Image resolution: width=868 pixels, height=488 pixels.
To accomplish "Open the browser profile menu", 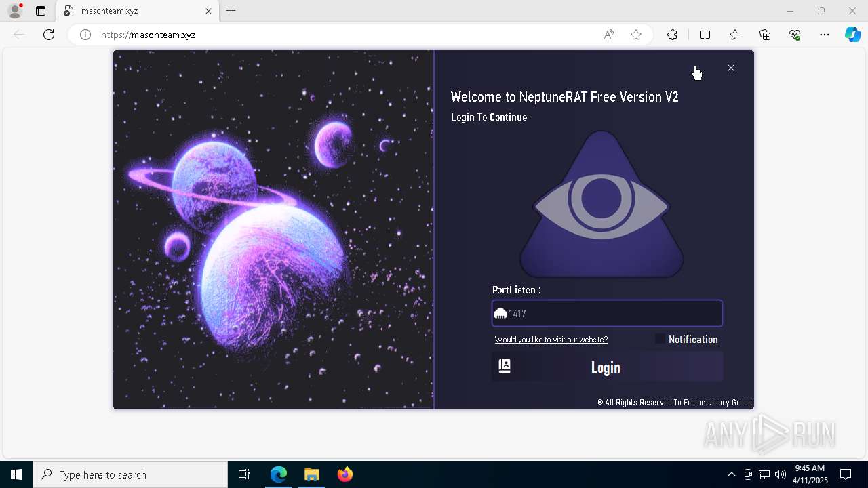I will point(15,11).
